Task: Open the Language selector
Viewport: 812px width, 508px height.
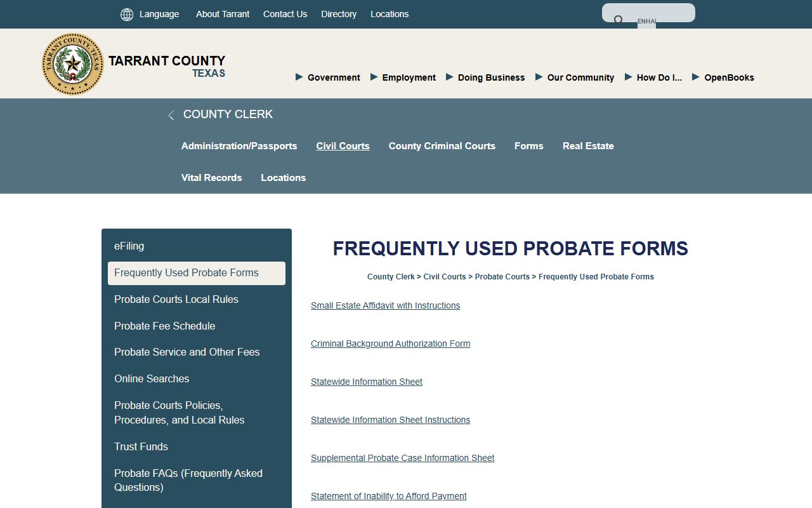Action: point(159,14)
